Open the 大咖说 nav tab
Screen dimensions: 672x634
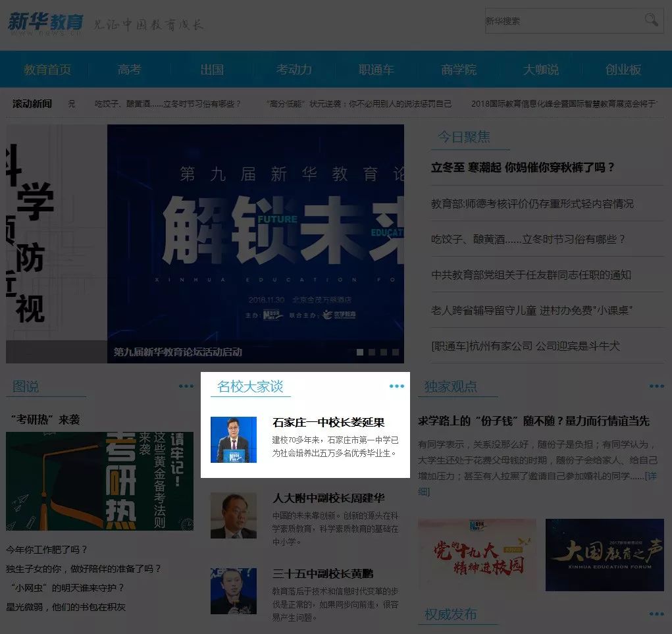pyautogui.click(x=541, y=69)
